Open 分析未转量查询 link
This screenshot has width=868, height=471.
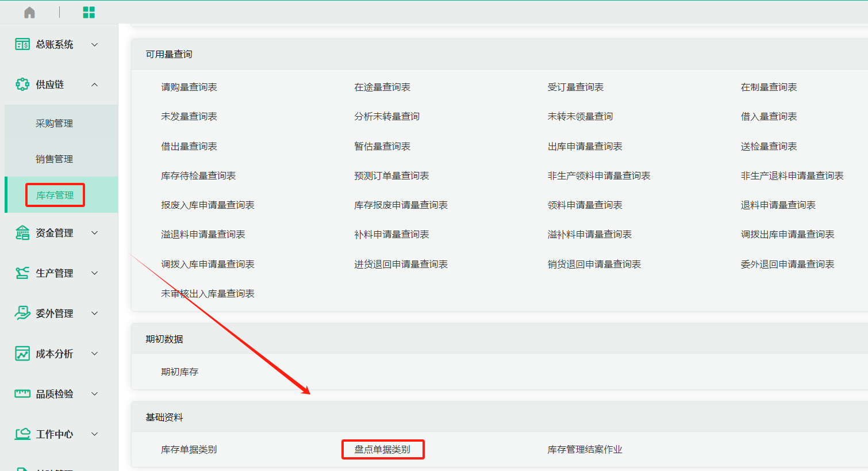[387, 116]
